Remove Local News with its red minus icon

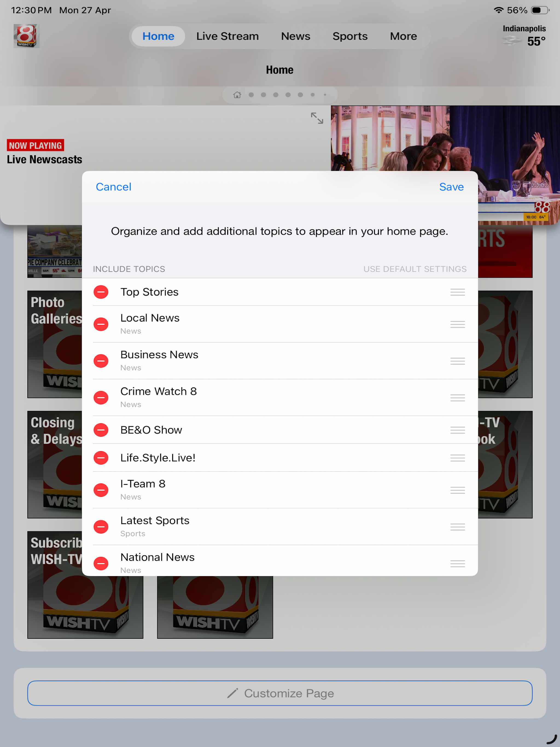[x=101, y=324]
